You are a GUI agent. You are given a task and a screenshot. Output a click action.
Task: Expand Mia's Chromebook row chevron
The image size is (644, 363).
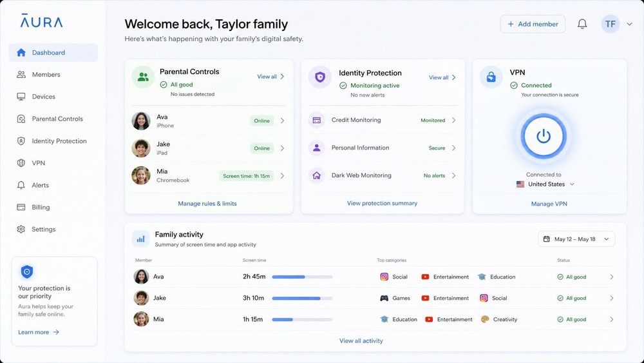pos(282,175)
